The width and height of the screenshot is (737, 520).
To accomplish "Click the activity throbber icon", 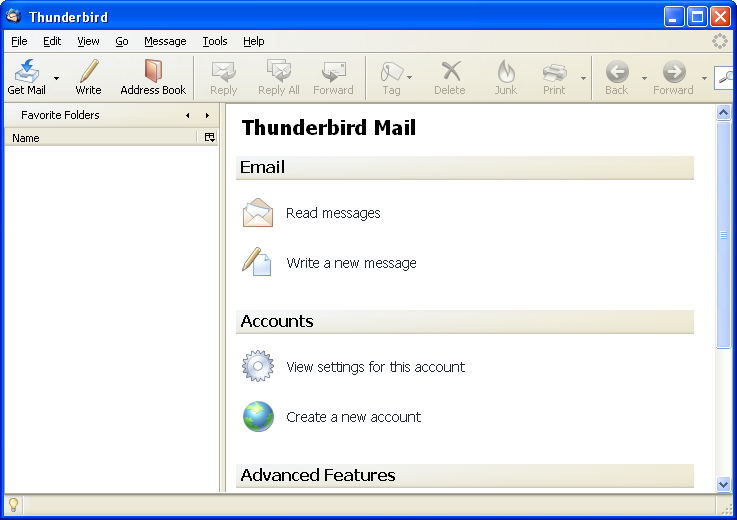I will [x=720, y=41].
